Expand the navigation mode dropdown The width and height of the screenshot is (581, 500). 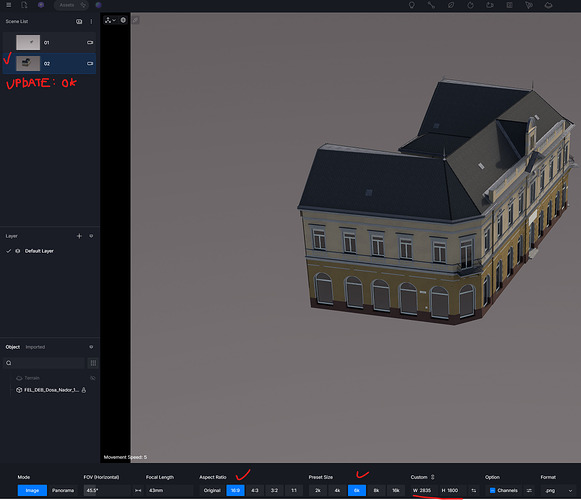click(x=110, y=20)
